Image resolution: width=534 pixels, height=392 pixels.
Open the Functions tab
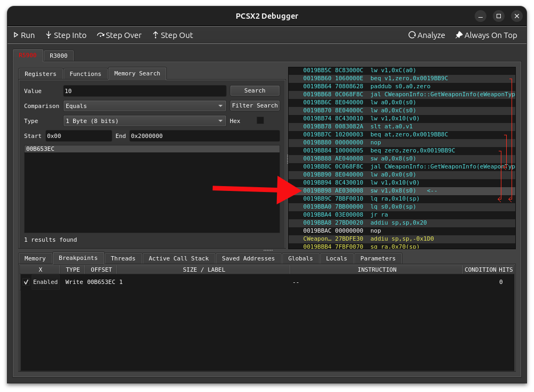pyautogui.click(x=85, y=74)
